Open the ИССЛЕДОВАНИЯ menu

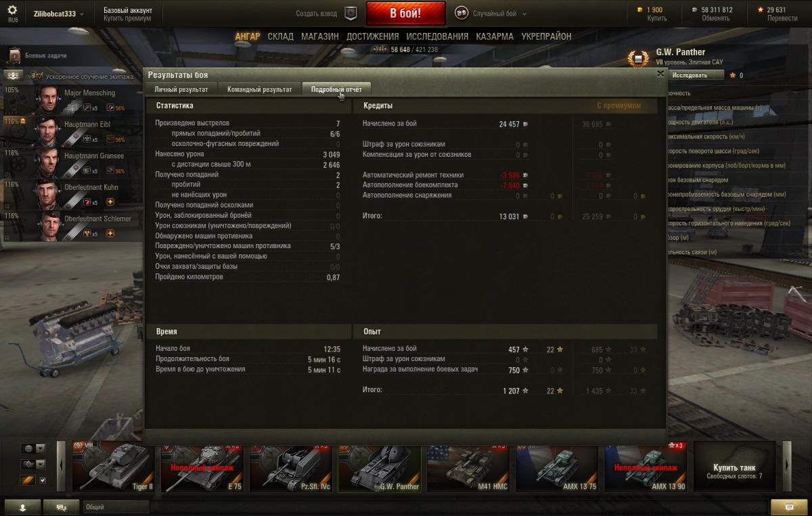coord(437,37)
